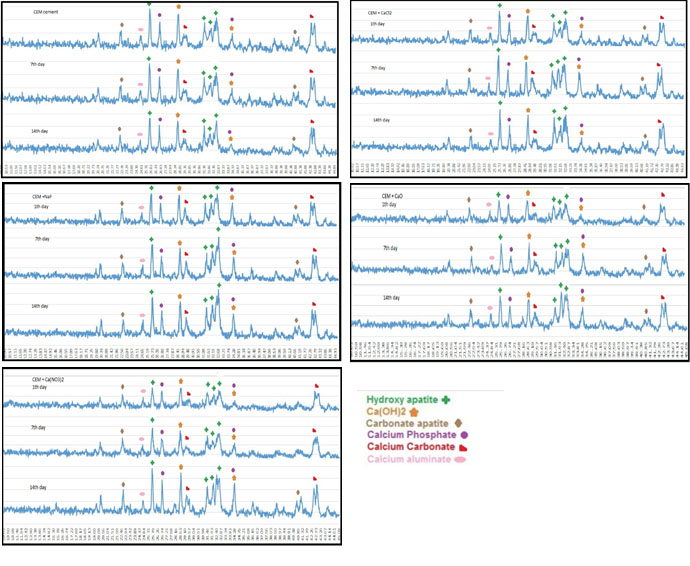Click the 'Hydroxy apatite' legend text
This screenshot has width=690, height=566.
[x=401, y=399]
